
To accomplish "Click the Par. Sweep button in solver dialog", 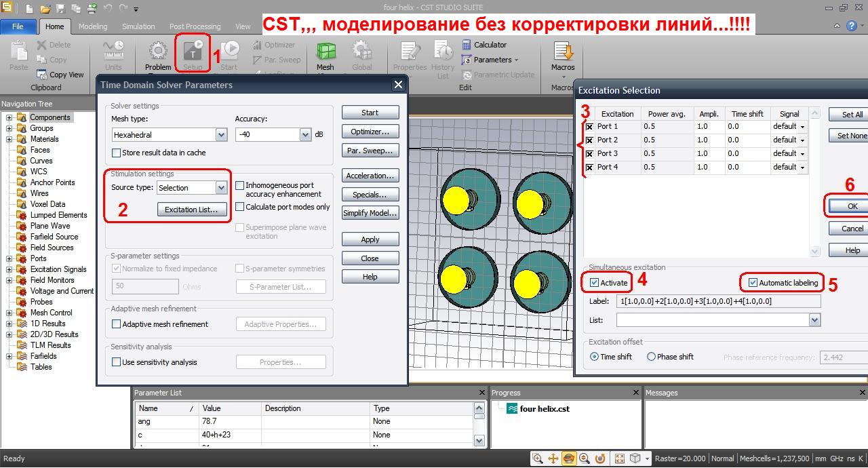I will [370, 151].
